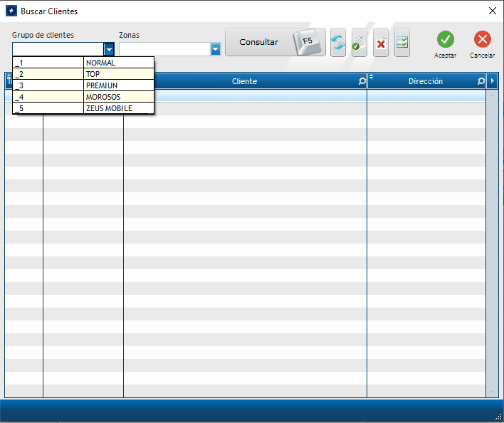Screen dimensions: 504x423
Task: Click the _1 code cell in dropdown
Action: [x=48, y=63]
